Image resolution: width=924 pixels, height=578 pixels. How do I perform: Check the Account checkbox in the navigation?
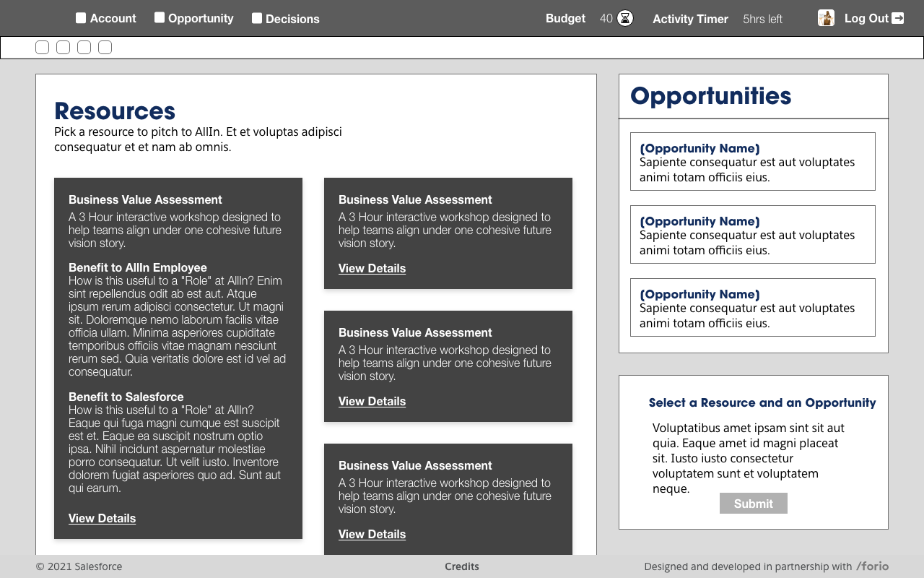point(81,18)
